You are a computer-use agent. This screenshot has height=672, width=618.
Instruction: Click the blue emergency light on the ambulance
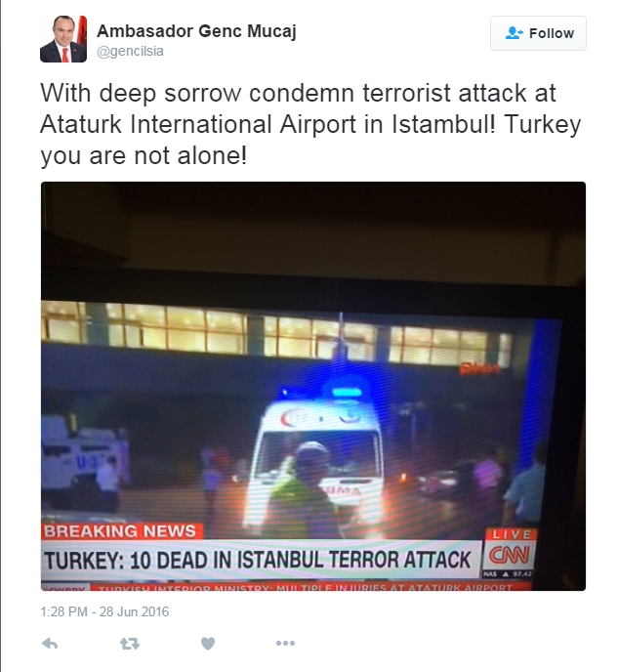pyautogui.click(x=347, y=392)
